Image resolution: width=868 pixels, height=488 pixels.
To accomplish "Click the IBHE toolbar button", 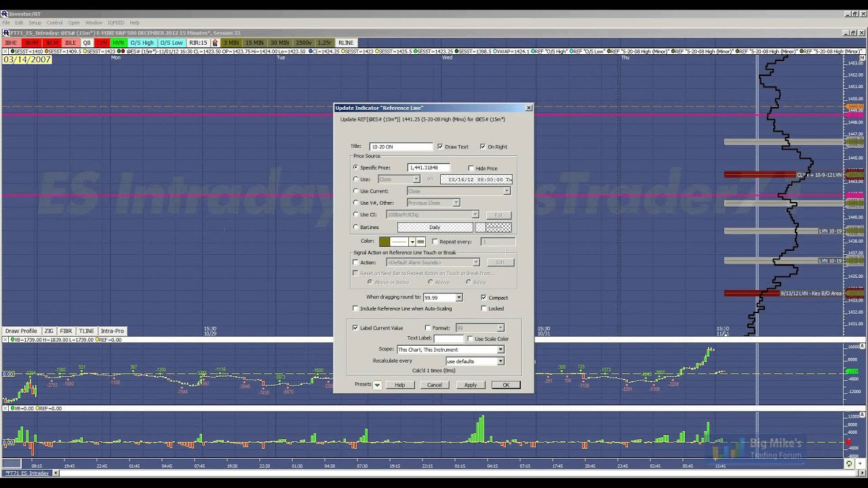I will click(x=11, y=43).
